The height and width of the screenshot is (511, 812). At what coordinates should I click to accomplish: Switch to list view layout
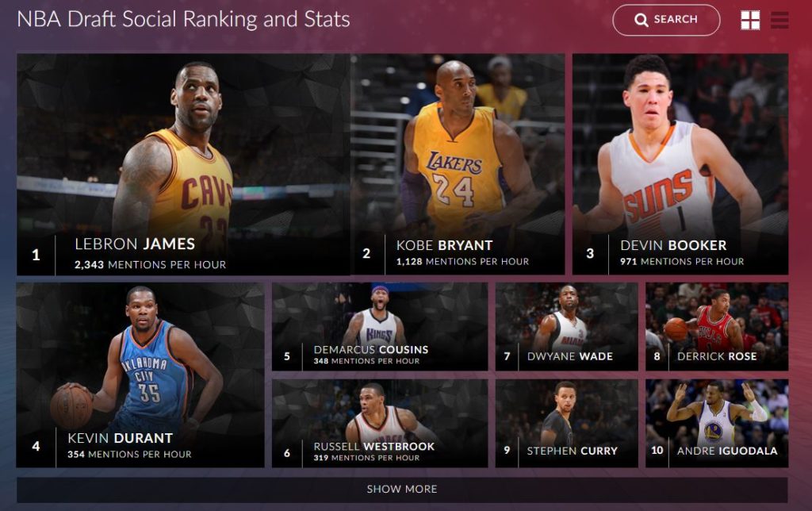tap(779, 20)
